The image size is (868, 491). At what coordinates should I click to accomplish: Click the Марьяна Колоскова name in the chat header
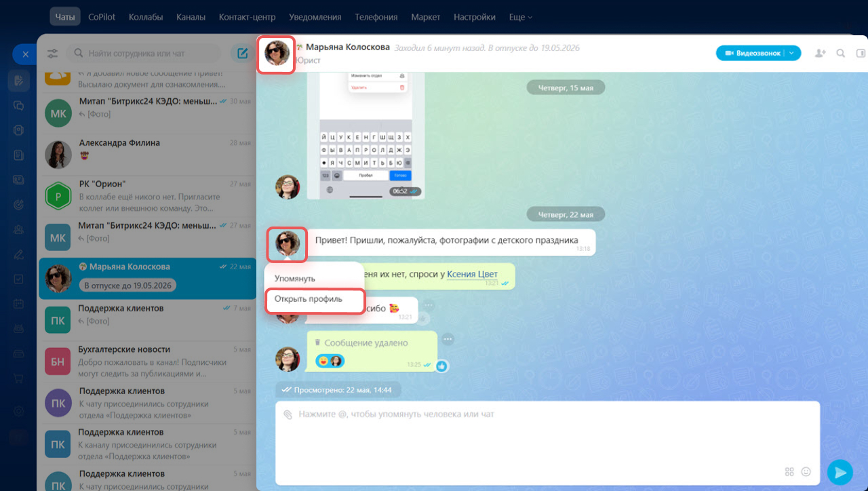click(348, 47)
